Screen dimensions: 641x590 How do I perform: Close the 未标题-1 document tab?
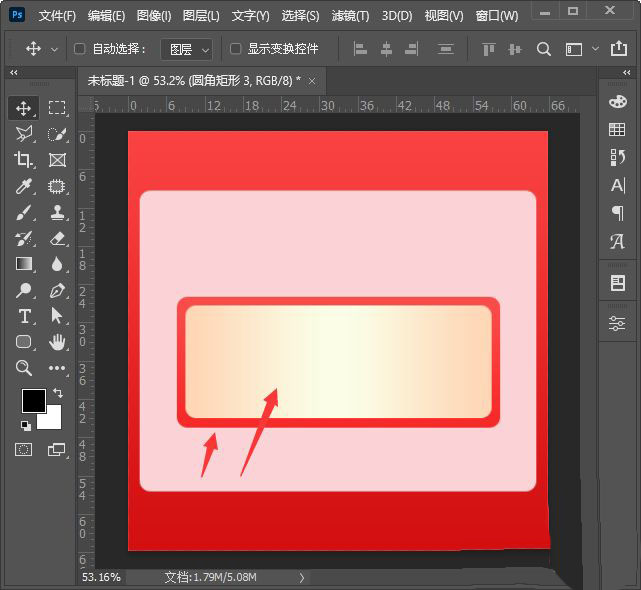(x=312, y=81)
